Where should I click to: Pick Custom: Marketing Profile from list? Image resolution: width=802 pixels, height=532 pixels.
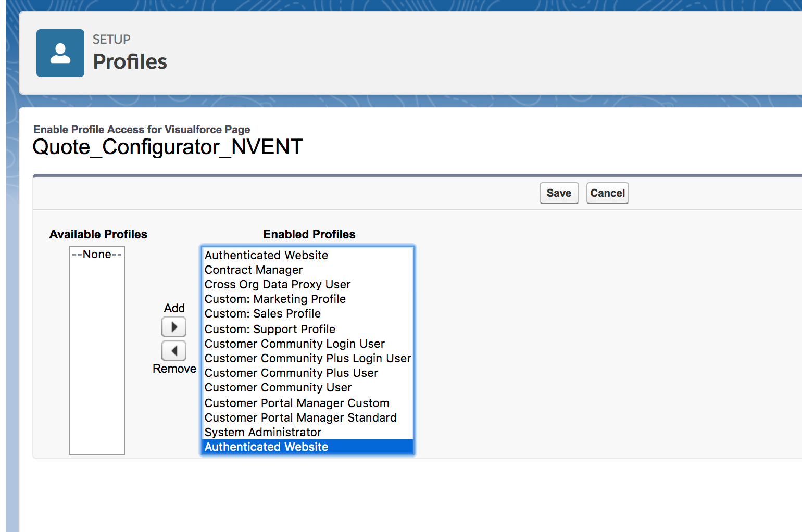(275, 299)
